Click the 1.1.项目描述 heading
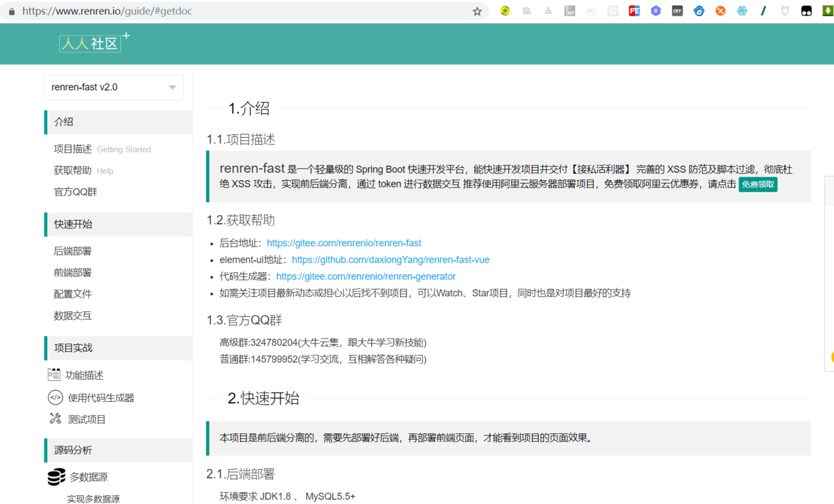 (x=241, y=140)
